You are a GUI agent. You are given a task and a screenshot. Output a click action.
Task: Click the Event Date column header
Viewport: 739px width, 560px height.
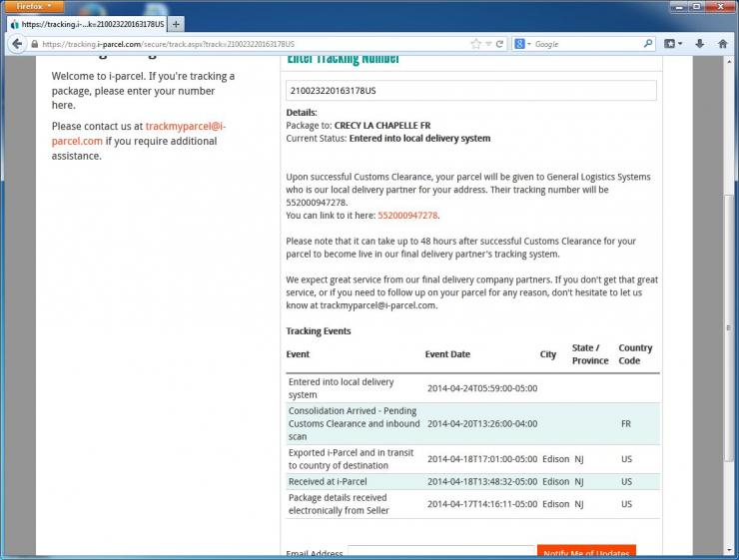(447, 354)
